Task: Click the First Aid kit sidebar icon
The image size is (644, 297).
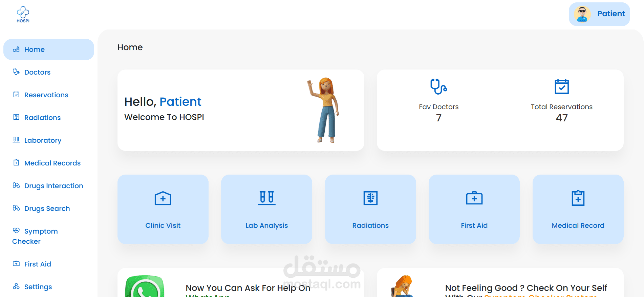Action: [16, 263]
